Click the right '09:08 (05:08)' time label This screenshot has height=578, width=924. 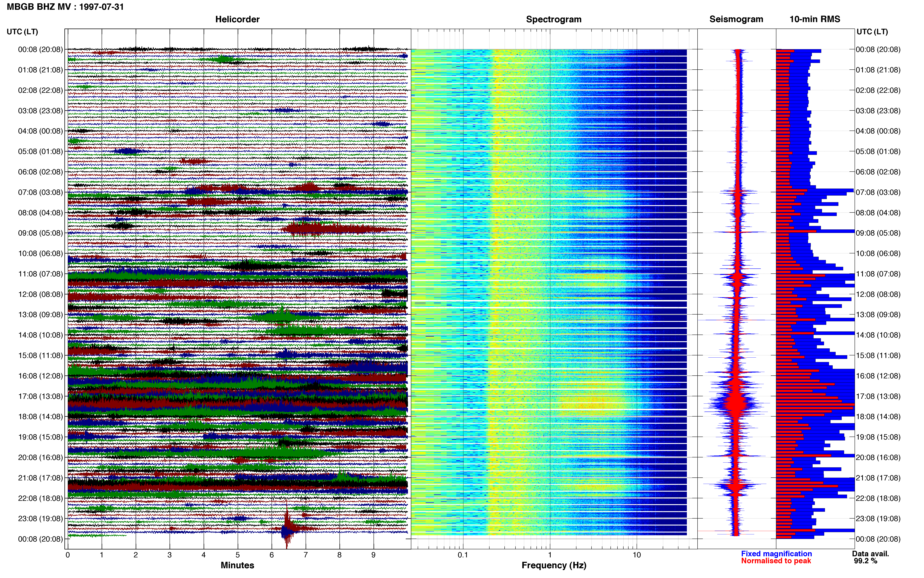coord(878,233)
